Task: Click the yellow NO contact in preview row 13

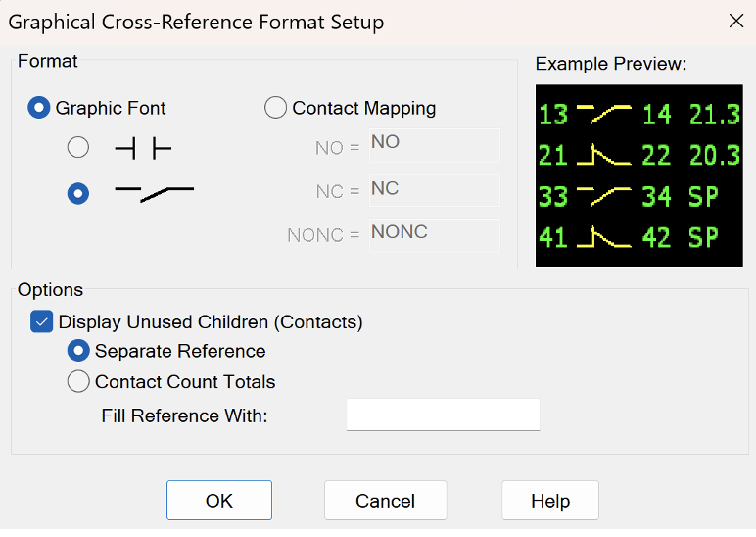Action: pyautogui.click(x=604, y=114)
